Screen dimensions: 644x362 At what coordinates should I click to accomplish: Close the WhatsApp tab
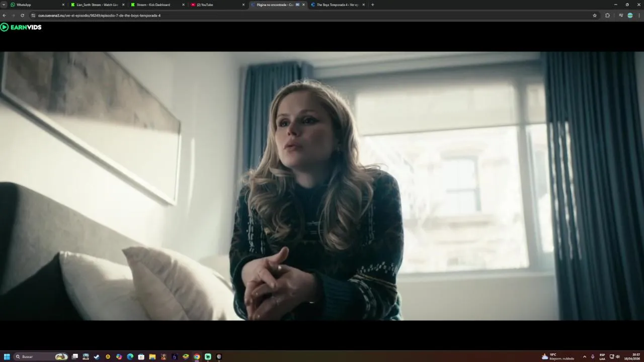point(63,5)
